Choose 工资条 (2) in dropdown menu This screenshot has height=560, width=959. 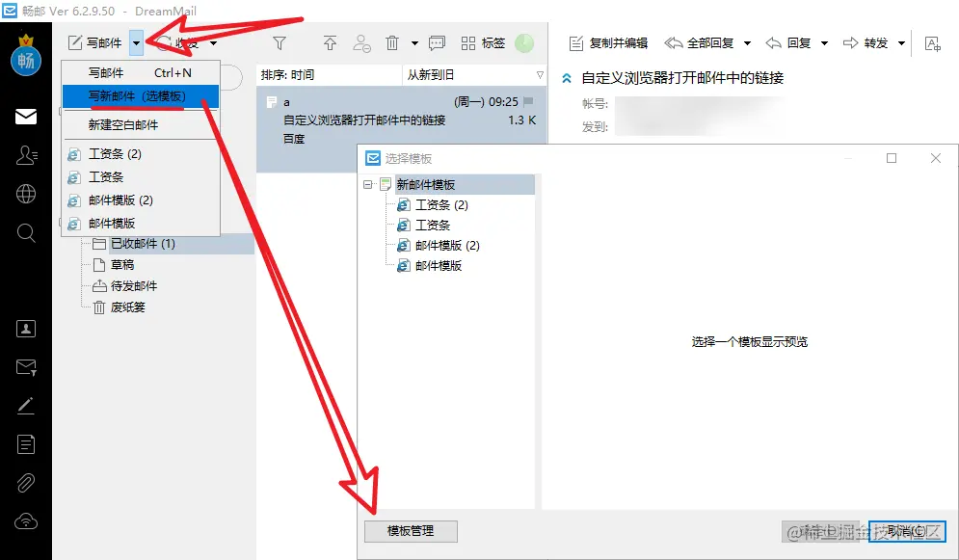(x=141, y=153)
